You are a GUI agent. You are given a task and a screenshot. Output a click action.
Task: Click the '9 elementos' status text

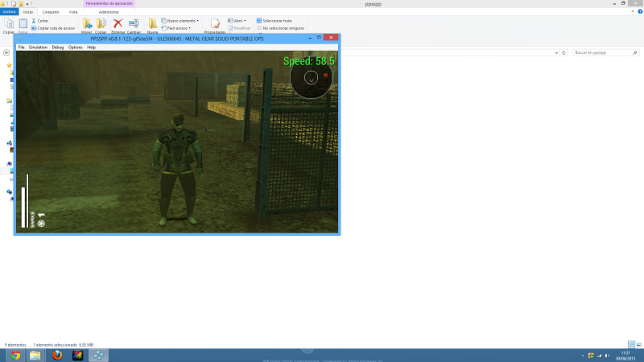click(15, 345)
